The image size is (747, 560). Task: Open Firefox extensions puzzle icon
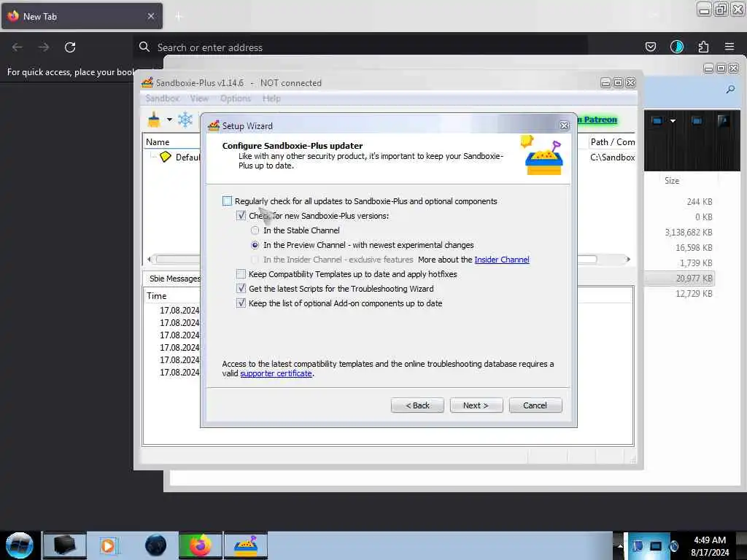(x=703, y=47)
